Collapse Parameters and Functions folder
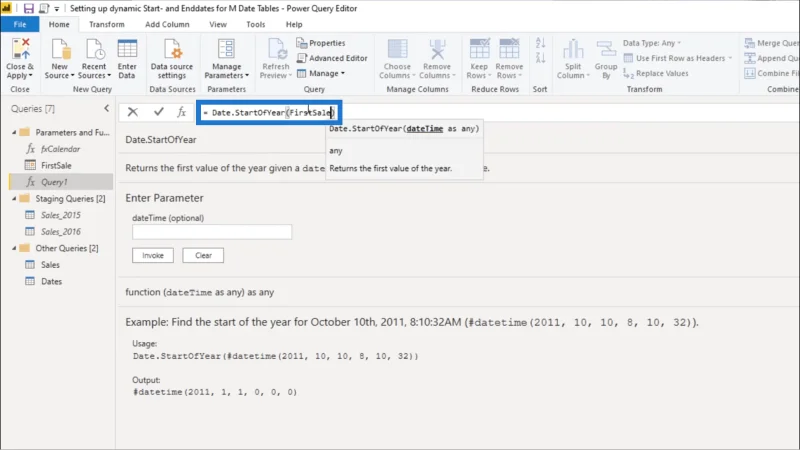This screenshot has height=450, width=800. 14,132
